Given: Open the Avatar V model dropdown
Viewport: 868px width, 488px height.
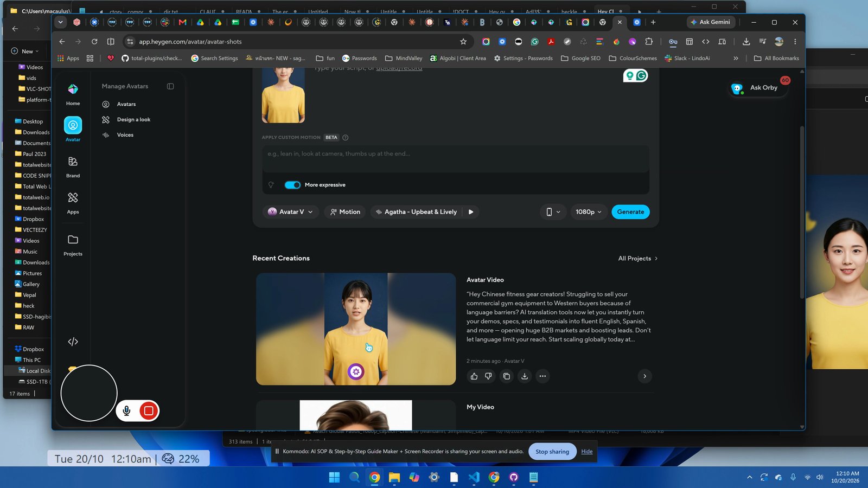Looking at the screenshot, I should pos(291,212).
